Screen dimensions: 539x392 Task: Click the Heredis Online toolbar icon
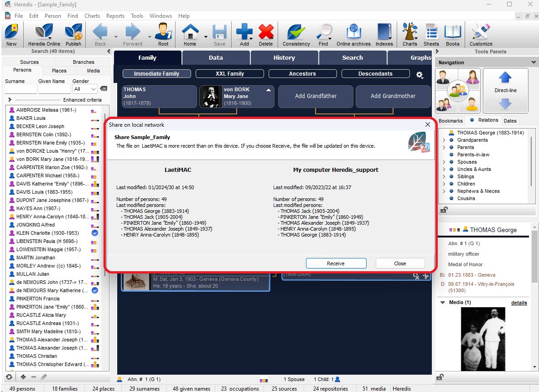[44, 35]
